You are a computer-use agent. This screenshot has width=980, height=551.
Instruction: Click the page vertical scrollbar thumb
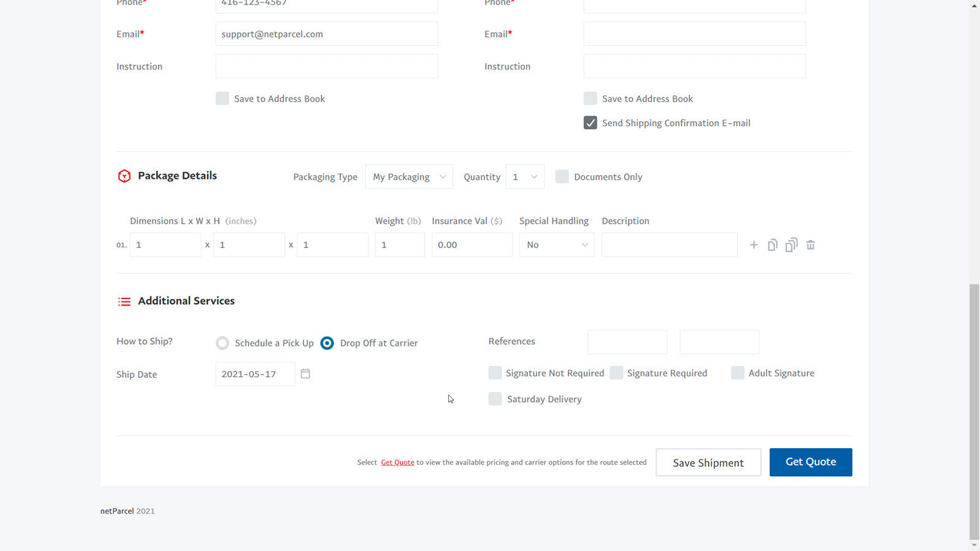pos(974,412)
